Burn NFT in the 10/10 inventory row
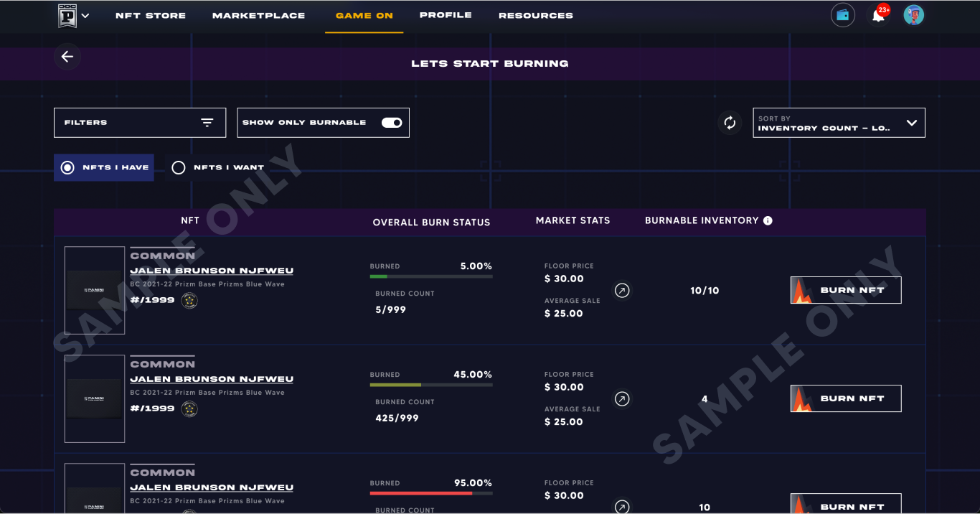 pyautogui.click(x=846, y=290)
